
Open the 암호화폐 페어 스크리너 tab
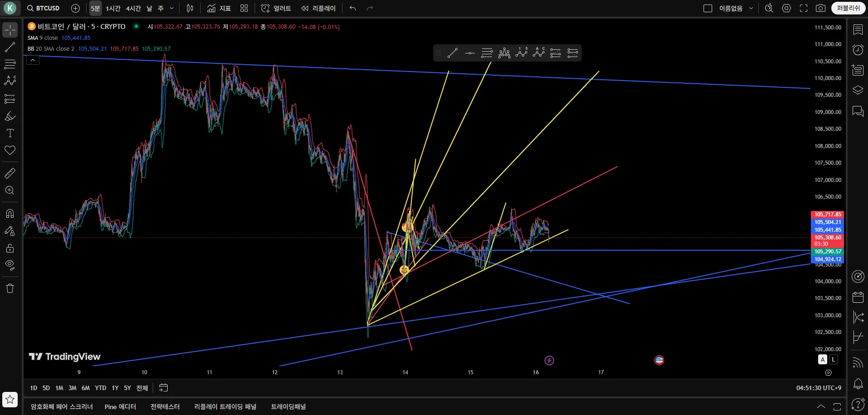coord(62,407)
